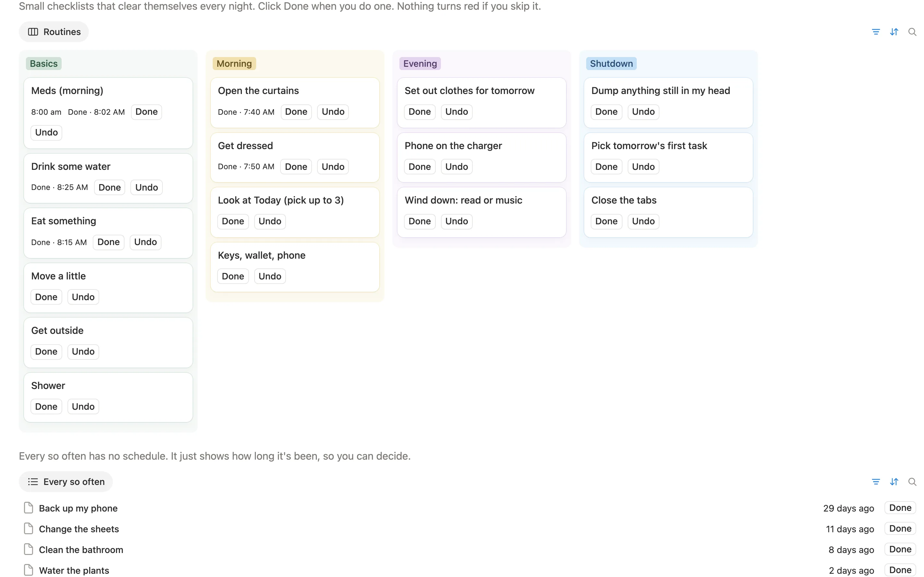Click the Basics group label

pyautogui.click(x=43, y=63)
